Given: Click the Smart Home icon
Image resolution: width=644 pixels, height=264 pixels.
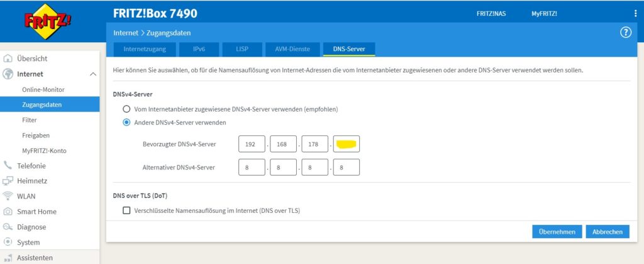Looking at the screenshot, I should pos(8,212).
